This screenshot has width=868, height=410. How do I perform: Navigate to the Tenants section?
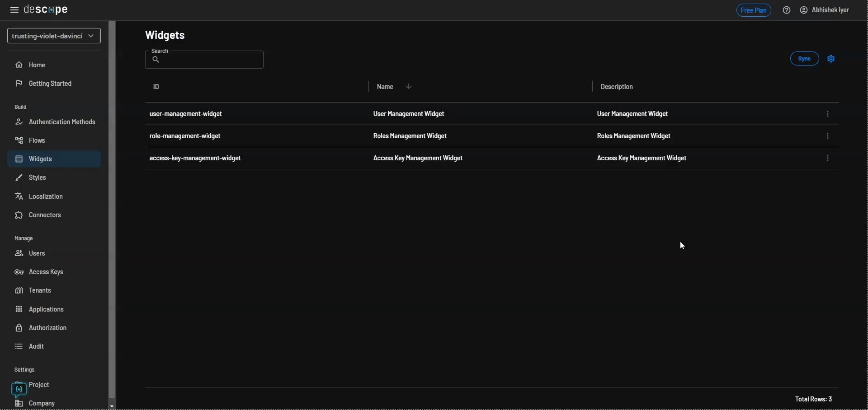tap(40, 290)
